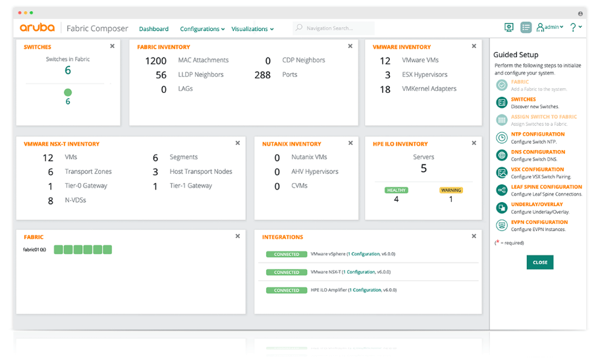Image resolution: width=600 pixels, height=364 pixels.
Task: Close the HPE iLO Inventory widget
Action: (474, 143)
